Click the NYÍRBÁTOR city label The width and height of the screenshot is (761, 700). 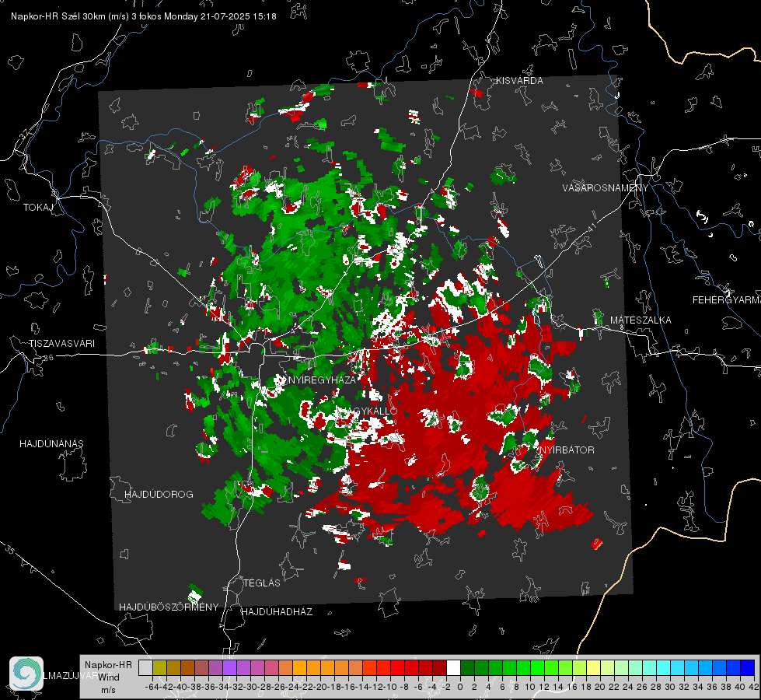567,450
